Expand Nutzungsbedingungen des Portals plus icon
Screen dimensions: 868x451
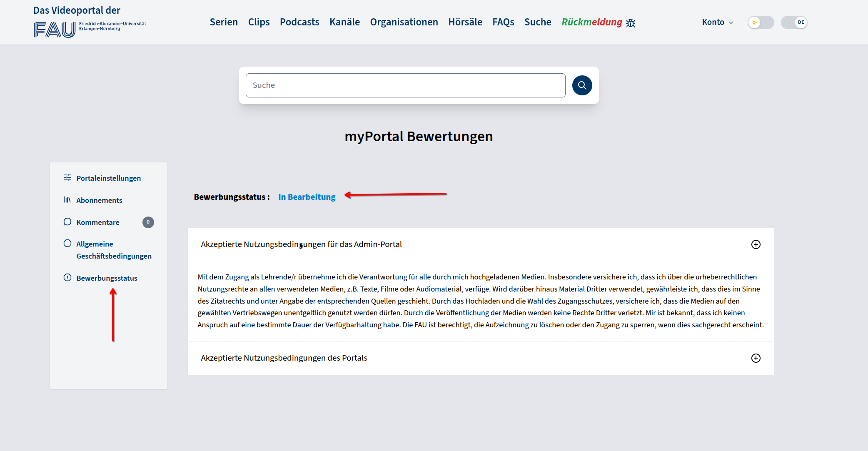tap(756, 358)
